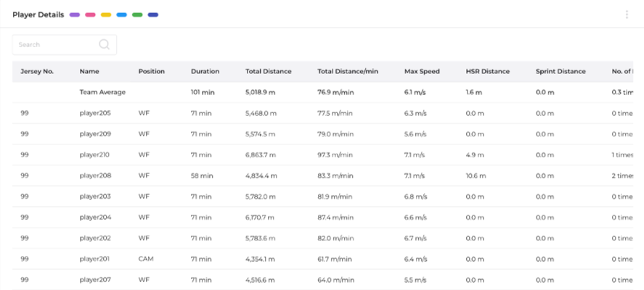Image resolution: width=644 pixels, height=290 pixels.
Task: Select the light blue color pill
Action: click(x=121, y=14)
